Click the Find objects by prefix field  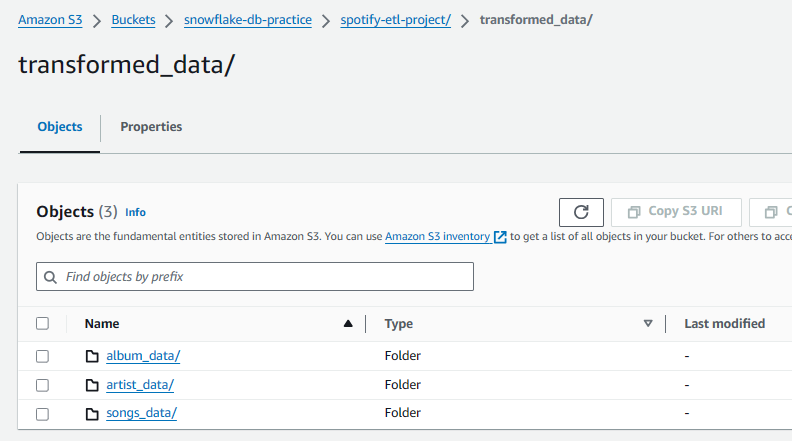[255, 276]
